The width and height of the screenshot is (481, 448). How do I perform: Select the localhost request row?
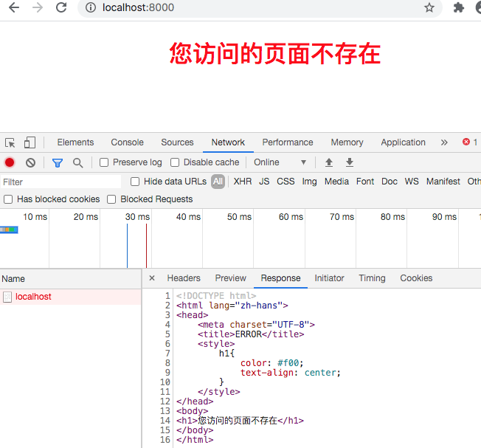click(33, 297)
